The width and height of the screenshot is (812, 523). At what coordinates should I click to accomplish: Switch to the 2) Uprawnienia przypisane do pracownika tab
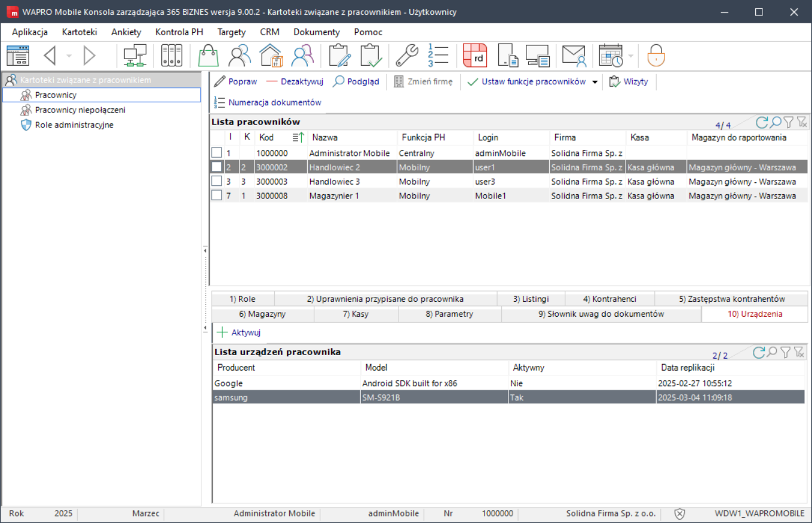(385, 299)
